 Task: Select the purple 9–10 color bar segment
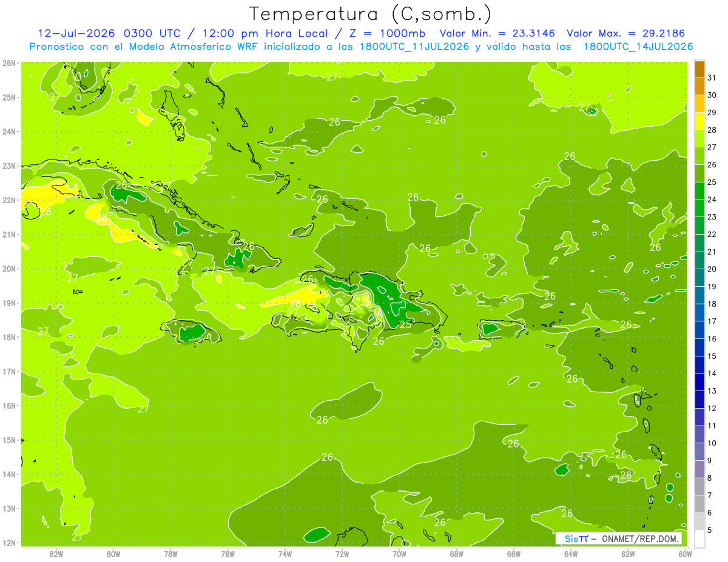(699, 452)
